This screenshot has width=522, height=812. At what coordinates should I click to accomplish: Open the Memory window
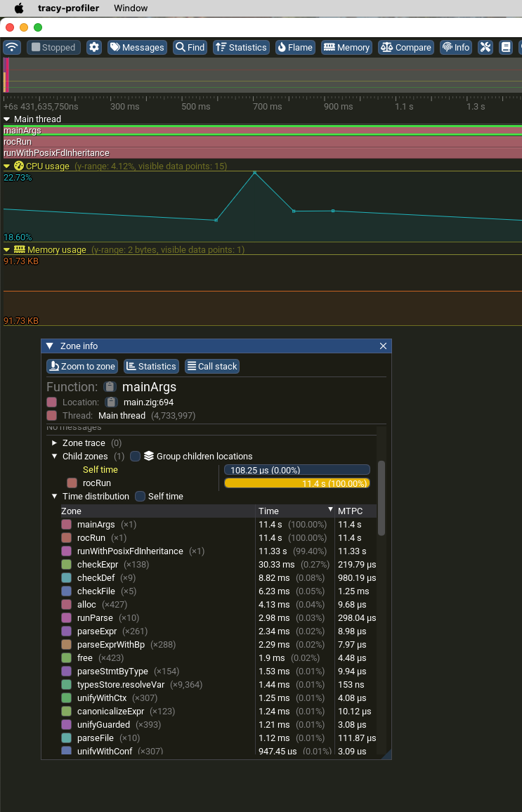click(x=346, y=47)
